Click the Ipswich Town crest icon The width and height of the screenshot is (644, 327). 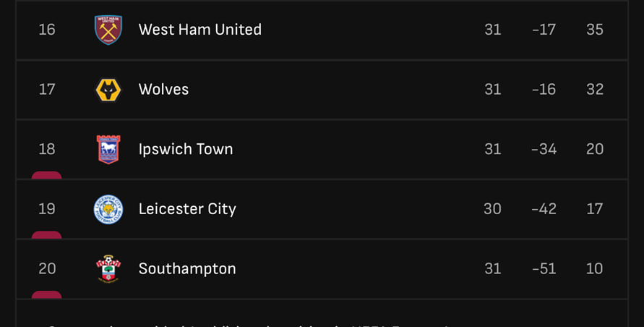click(108, 149)
